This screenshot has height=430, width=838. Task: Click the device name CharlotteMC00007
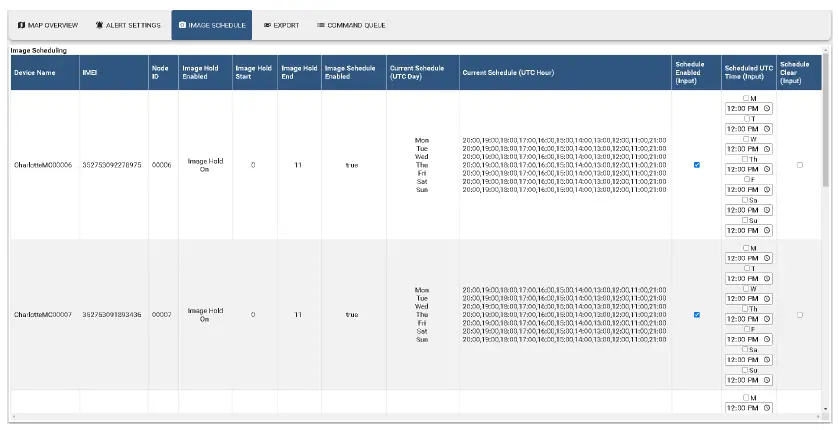(x=43, y=315)
